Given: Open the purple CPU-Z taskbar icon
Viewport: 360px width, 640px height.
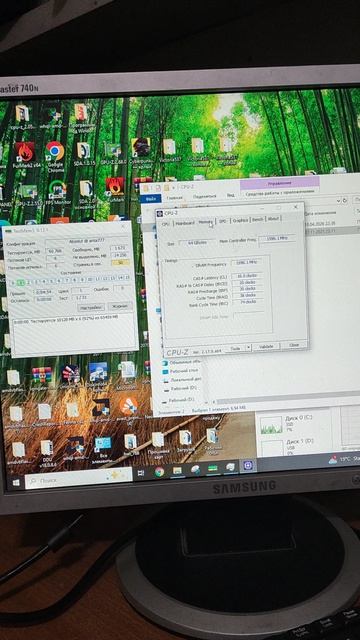Looking at the screenshot, I should click(248, 465).
